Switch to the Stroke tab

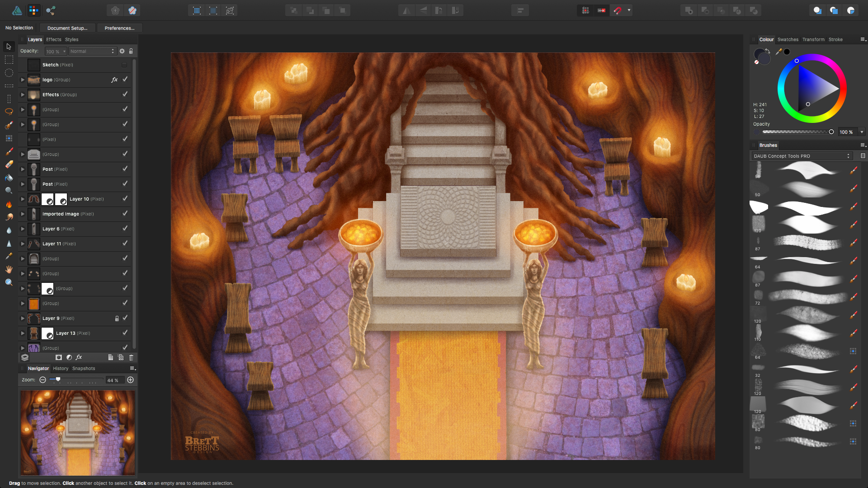(835, 39)
